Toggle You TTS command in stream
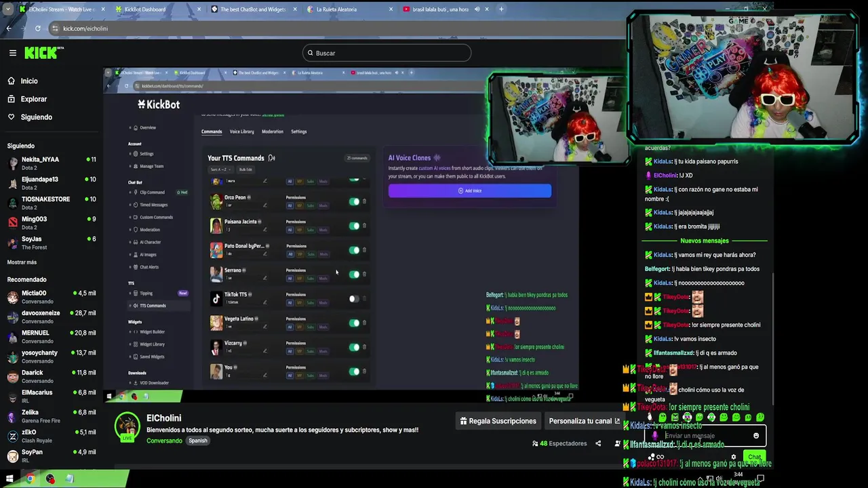868x488 pixels. (354, 371)
